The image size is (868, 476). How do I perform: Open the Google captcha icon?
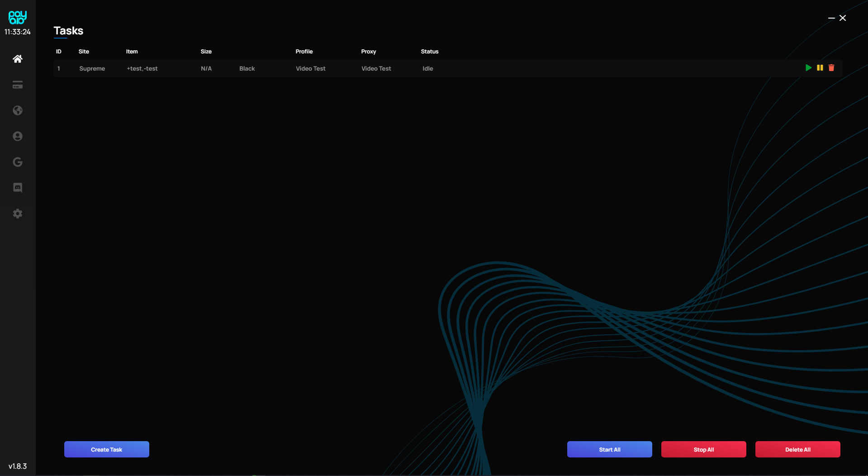point(18,162)
